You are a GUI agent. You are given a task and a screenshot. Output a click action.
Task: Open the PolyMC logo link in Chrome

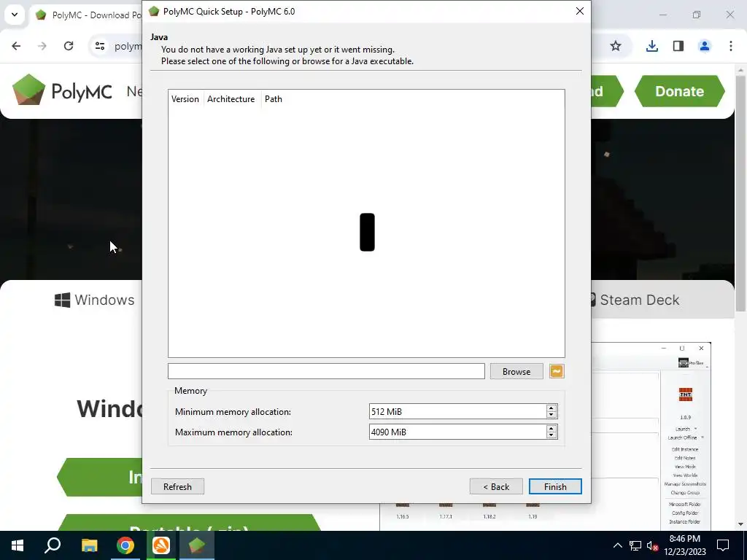coord(62,90)
